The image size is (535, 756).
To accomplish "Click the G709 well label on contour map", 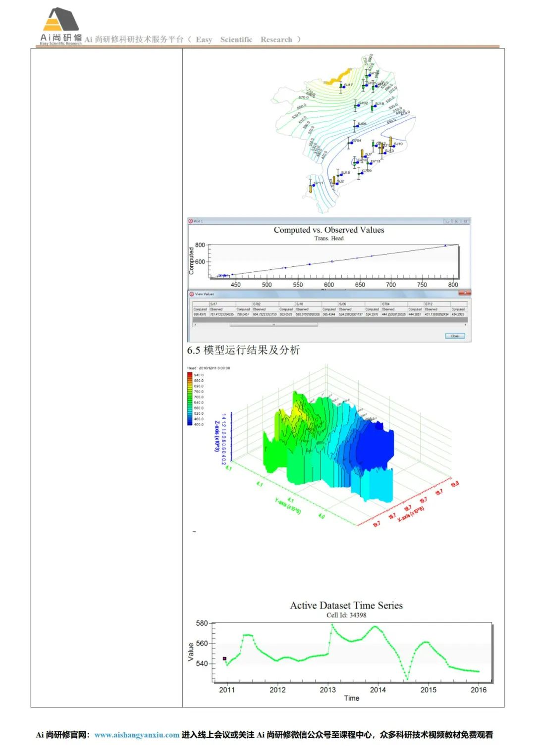I will 367,171.
